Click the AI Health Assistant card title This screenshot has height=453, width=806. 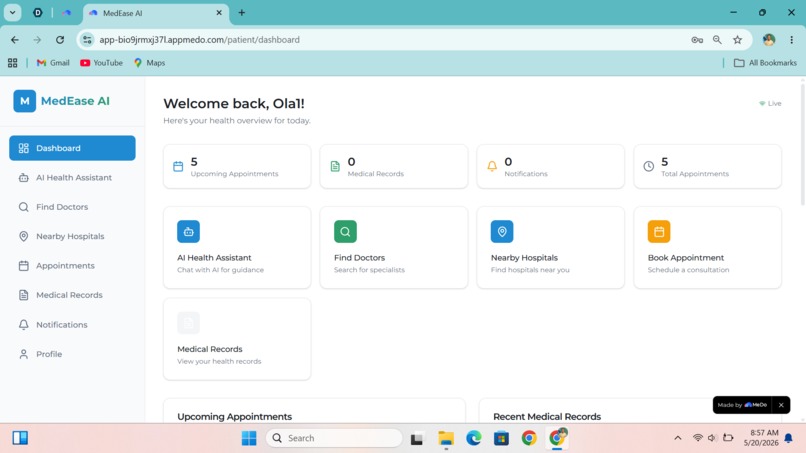[x=214, y=258]
